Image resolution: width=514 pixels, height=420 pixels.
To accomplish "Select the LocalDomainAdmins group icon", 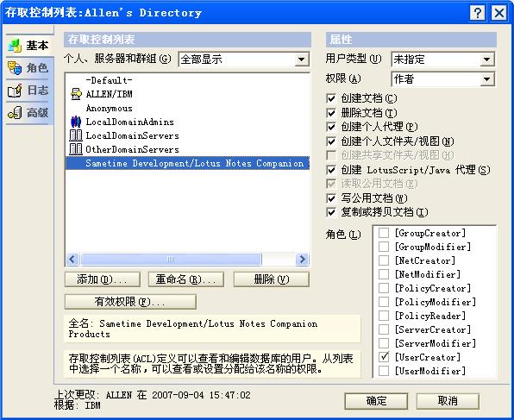I will [76, 122].
